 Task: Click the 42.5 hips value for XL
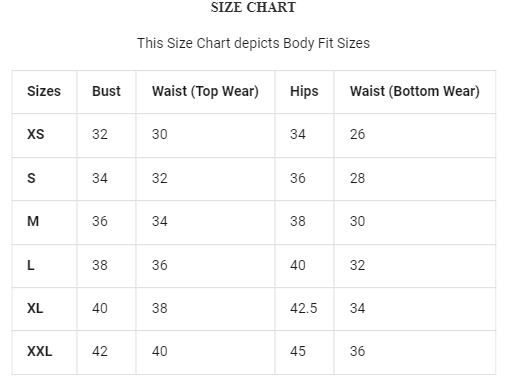point(304,308)
